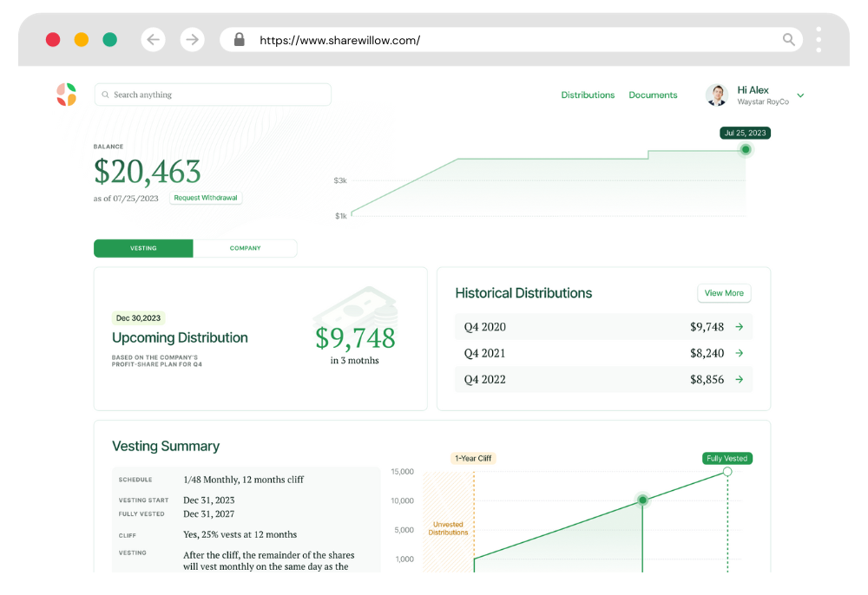Switch to the Company view

point(245,248)
